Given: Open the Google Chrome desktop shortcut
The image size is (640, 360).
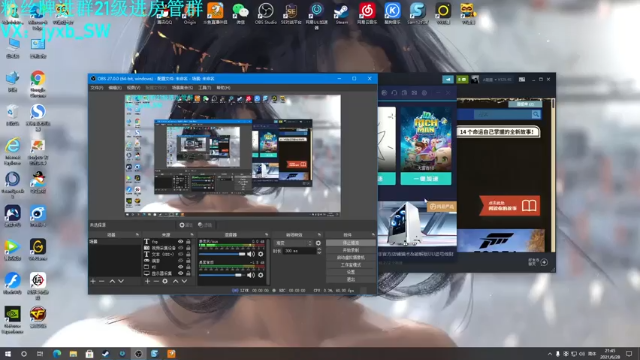Looking at the screenshot, I should point(38,84).
